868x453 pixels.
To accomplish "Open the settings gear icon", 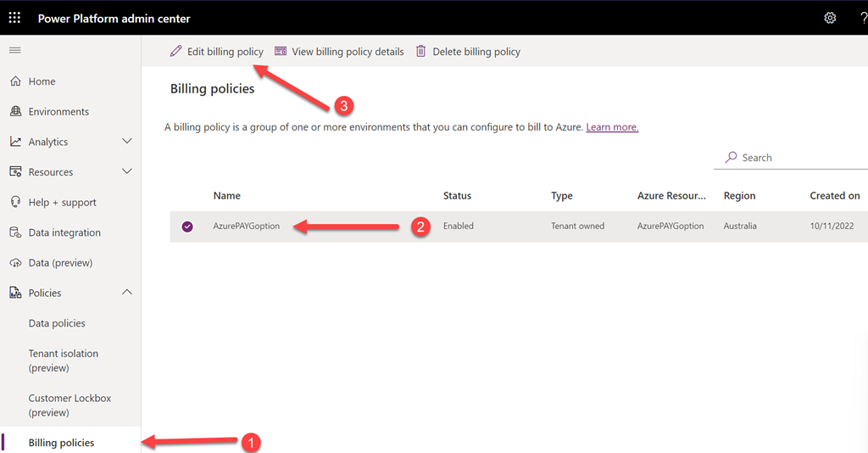I will click(x=830, y=18).
